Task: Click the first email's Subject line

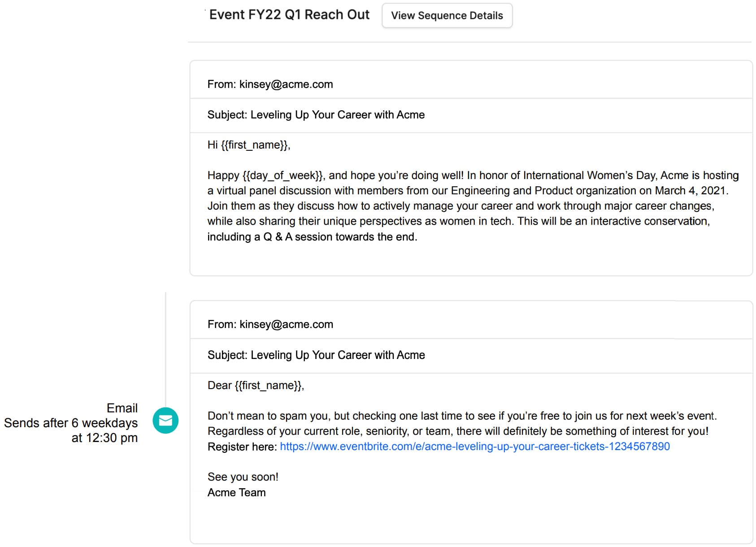Action: 316,115
